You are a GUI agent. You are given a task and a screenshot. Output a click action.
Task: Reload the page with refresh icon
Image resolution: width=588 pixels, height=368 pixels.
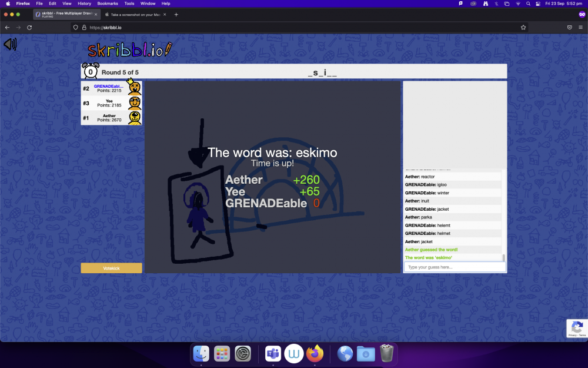(29, 27)
